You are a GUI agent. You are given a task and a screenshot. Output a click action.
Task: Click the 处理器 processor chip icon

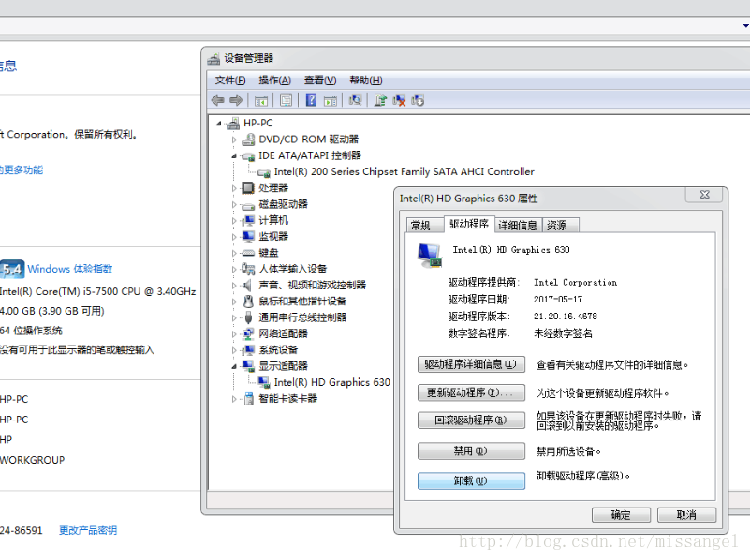click(248, 188)
